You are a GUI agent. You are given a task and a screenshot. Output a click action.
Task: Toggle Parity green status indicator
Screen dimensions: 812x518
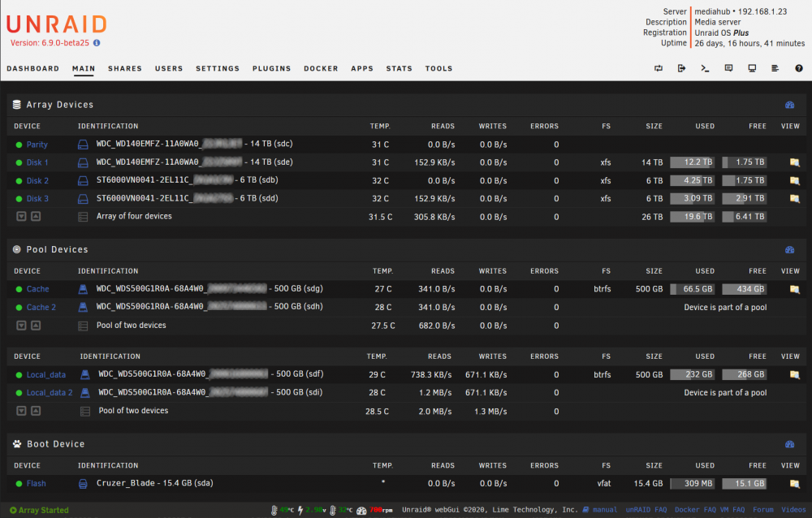click(x=19, y=145)
